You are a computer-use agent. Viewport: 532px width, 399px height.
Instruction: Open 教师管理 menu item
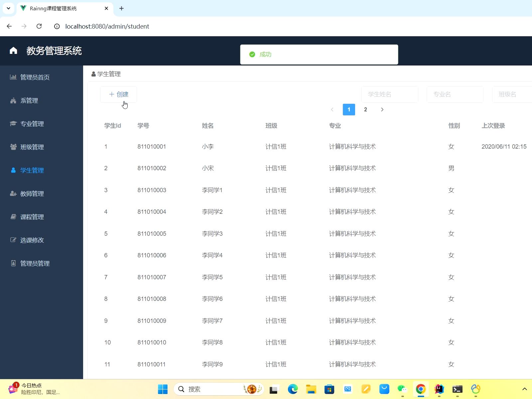(42, 194)
